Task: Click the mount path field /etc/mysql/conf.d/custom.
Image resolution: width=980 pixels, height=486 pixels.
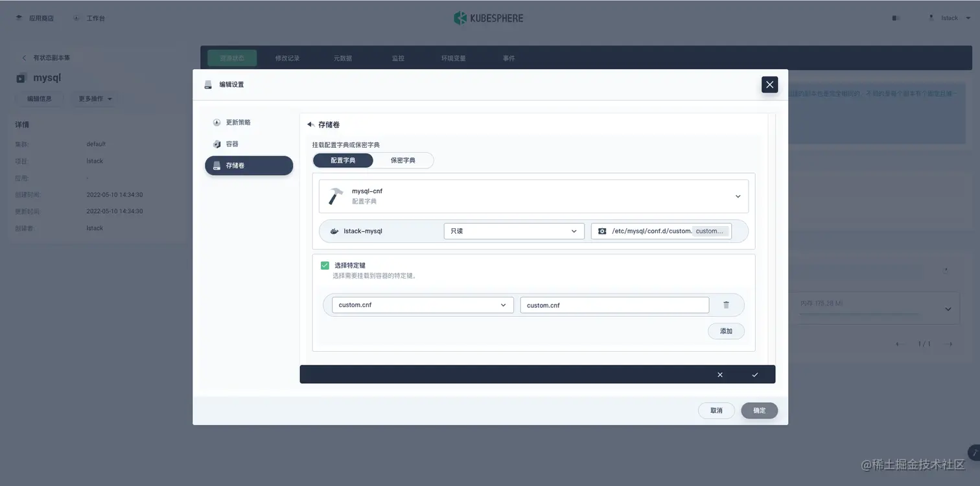Action: coord(661,231)
